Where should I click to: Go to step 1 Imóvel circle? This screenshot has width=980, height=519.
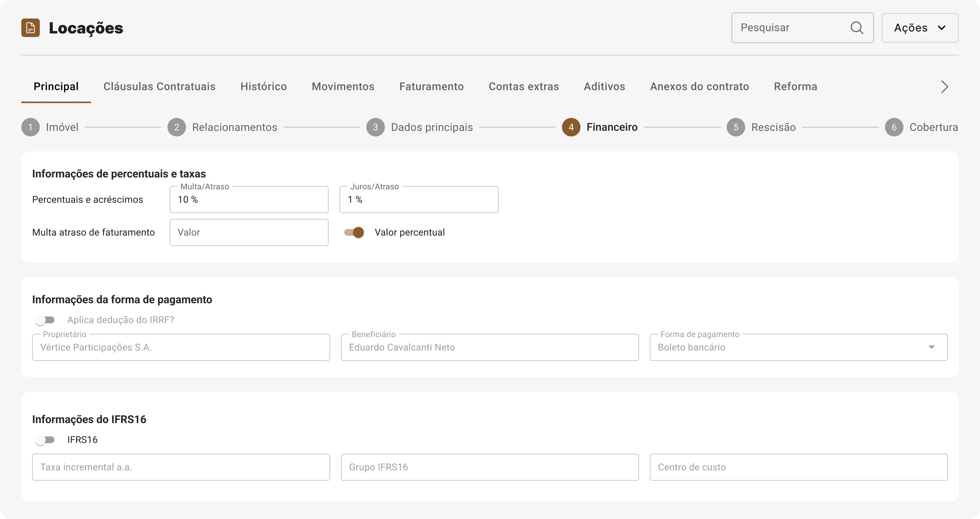click(30, 127)
